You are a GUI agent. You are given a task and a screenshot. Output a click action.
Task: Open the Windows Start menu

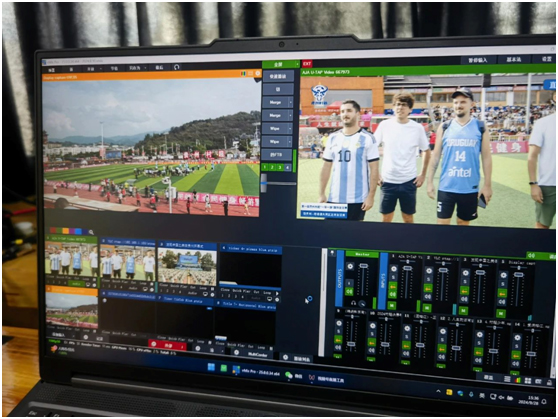pos(211,367)
